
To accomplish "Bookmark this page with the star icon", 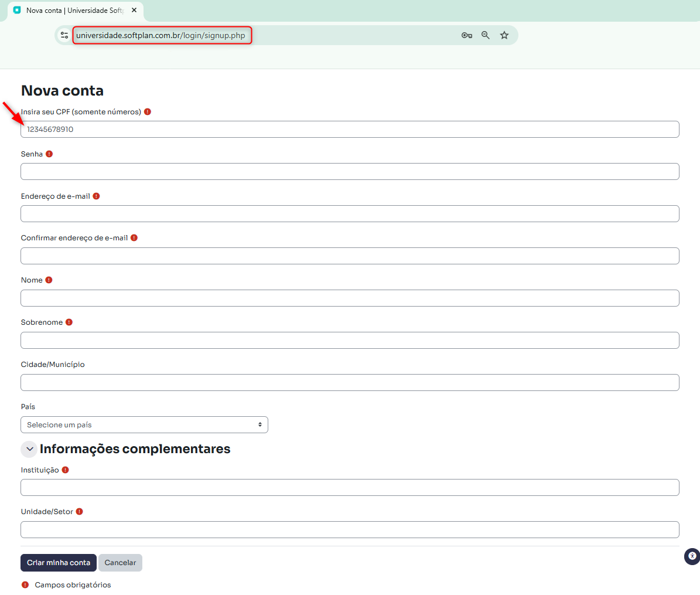I will pos(504,35).
